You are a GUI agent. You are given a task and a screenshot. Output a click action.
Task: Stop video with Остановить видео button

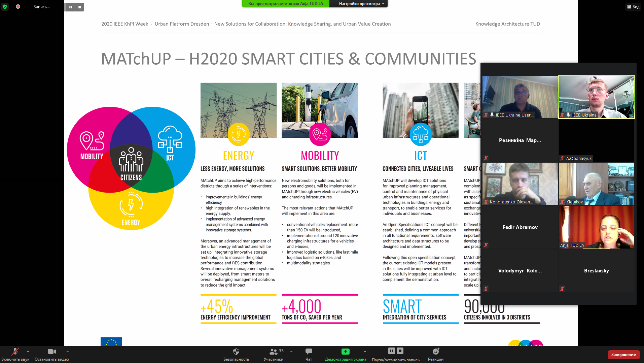[x=52, y=354]
